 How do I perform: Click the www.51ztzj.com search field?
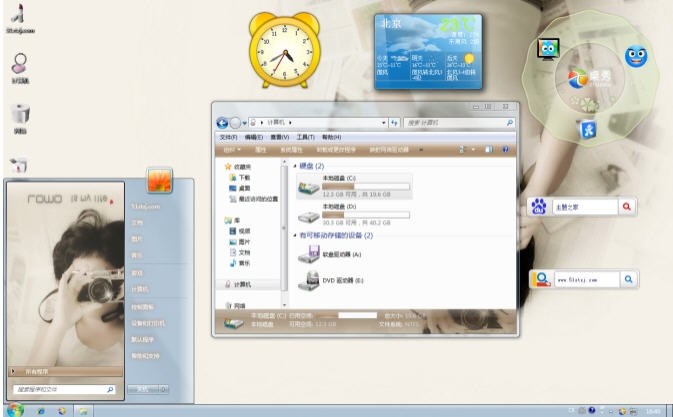586,279
